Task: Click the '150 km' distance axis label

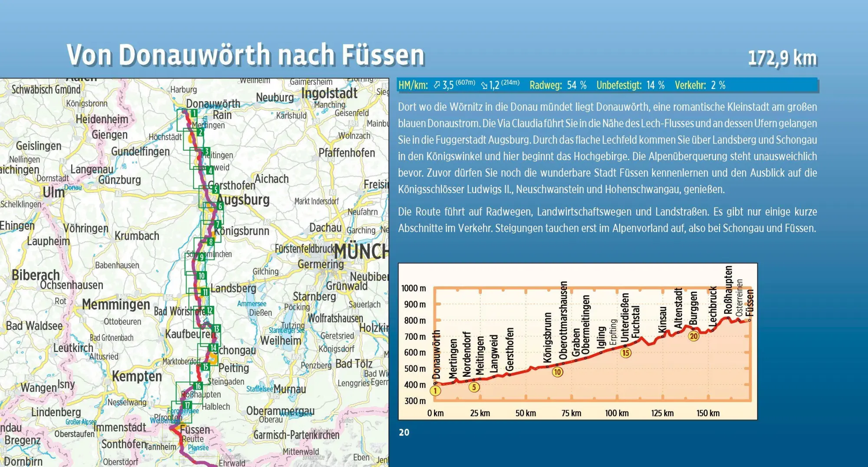Action: coord(708,413)
